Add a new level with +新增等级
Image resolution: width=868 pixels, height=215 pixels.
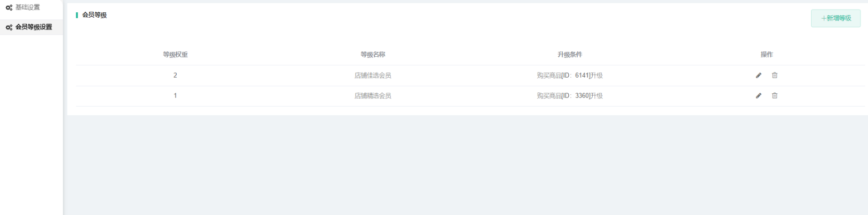click(x=835, y=18)
